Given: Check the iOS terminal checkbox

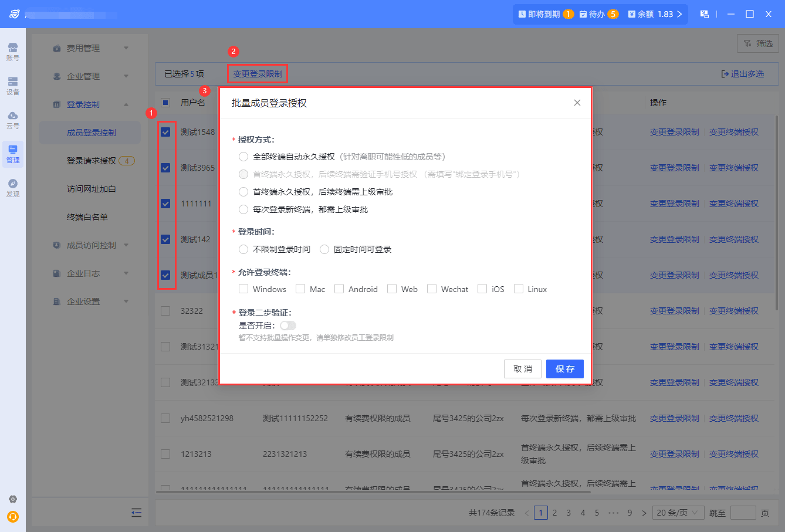Looking at the screenshot, I should click(x=482, y=289).
